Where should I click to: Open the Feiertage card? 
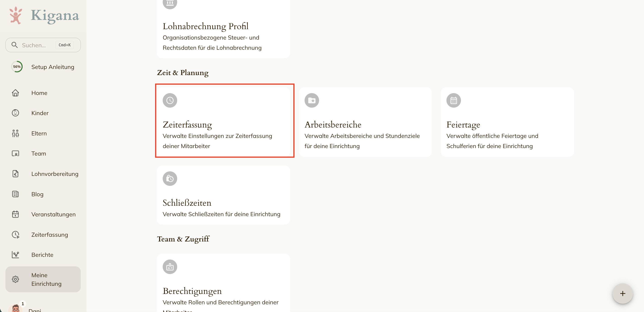507,122
